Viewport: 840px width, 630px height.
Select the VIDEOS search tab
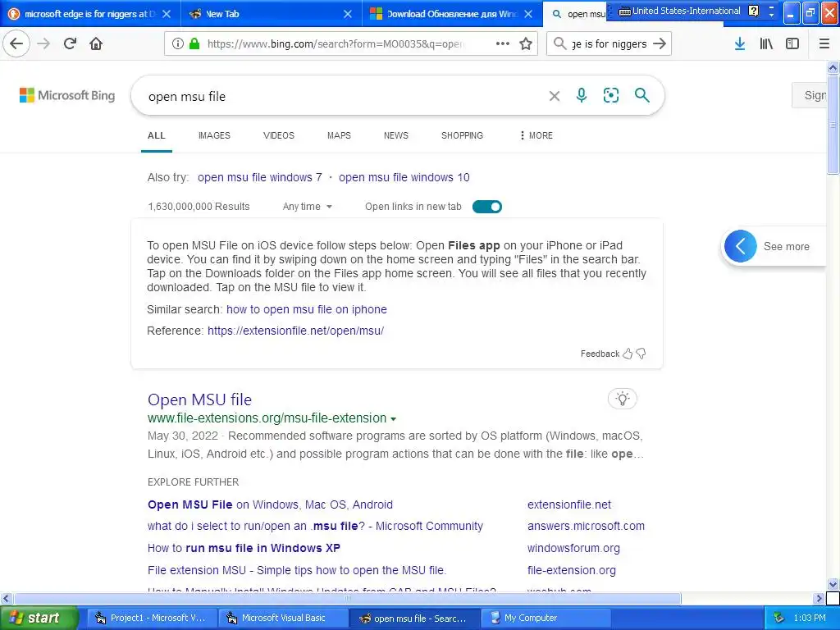(279, 135)
